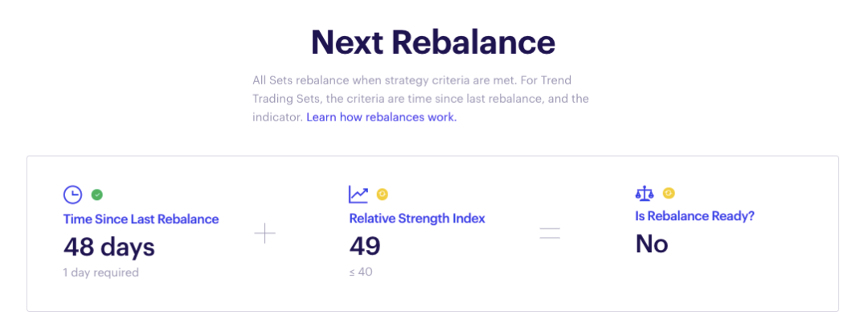The width and height of the screenshot is (868, 323).
Task: Click the RSI value '49'
Action: pos(365,247)
